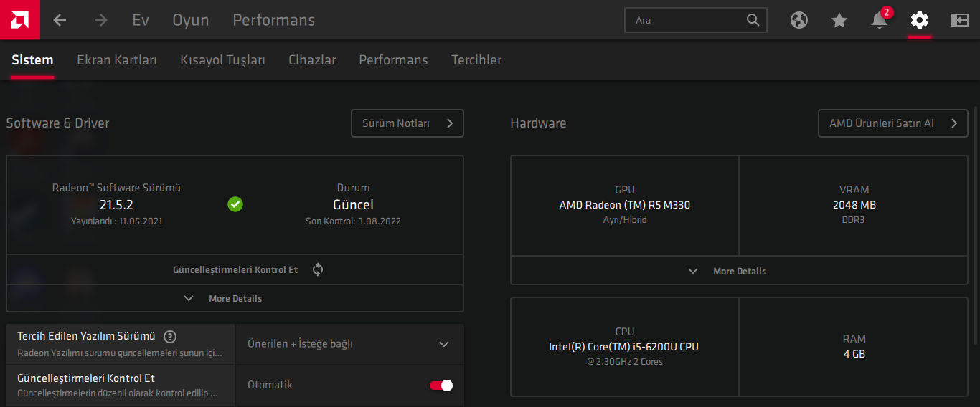The image size is (980, 407).
Task: Click AMD Ürünleri Satın Al button
Action: coord(892,123)
